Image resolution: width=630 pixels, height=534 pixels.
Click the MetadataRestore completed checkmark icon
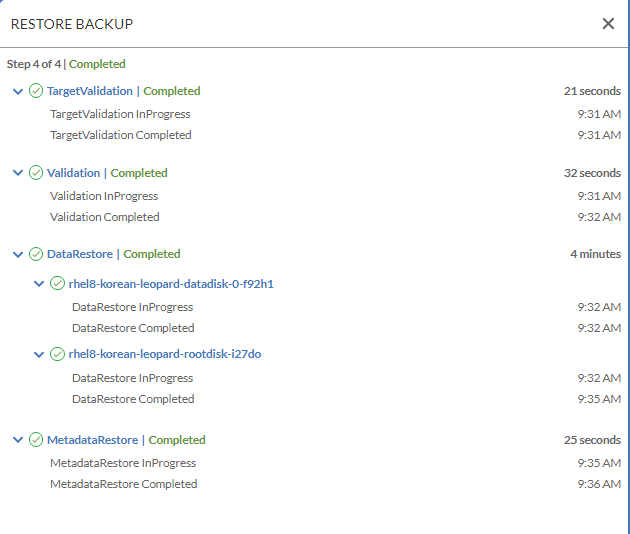point(36,440)
